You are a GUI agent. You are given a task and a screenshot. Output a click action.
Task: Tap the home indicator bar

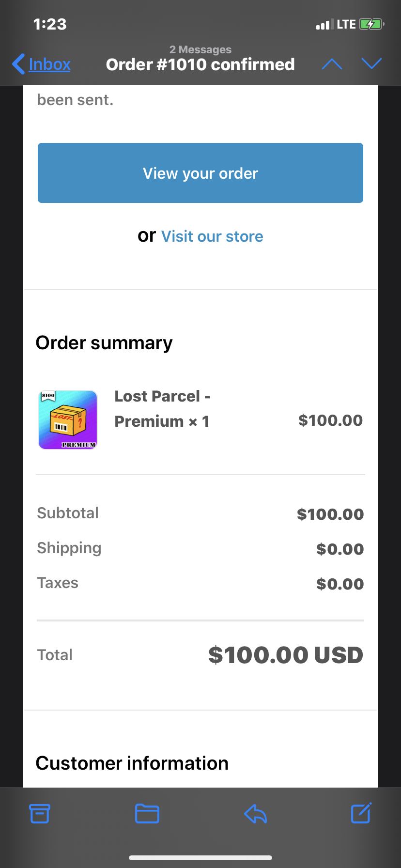200,858
